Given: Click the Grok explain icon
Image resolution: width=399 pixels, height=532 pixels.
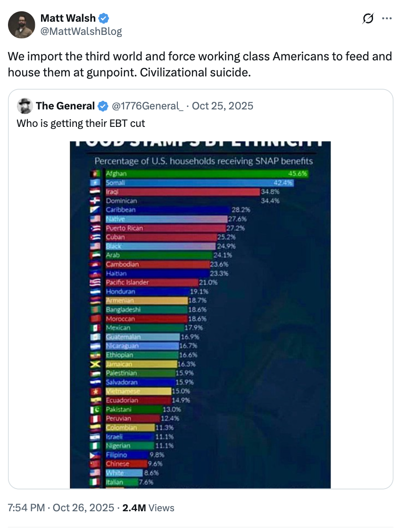Looking at the screenshot, I should 368,18.
